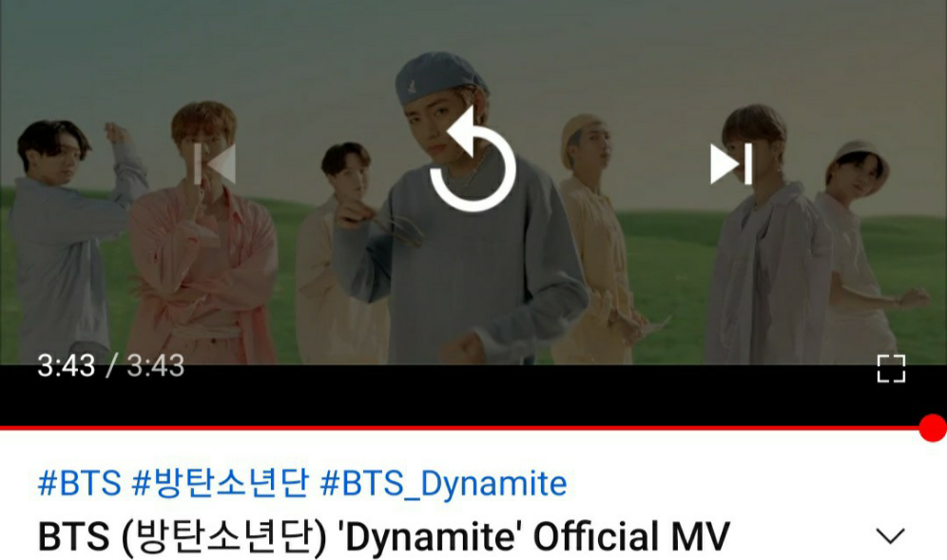This screenshot has height=560, width=947.
Task: Enter fullscreen mode with the corner brackets icon
Action: pos(891,369)
